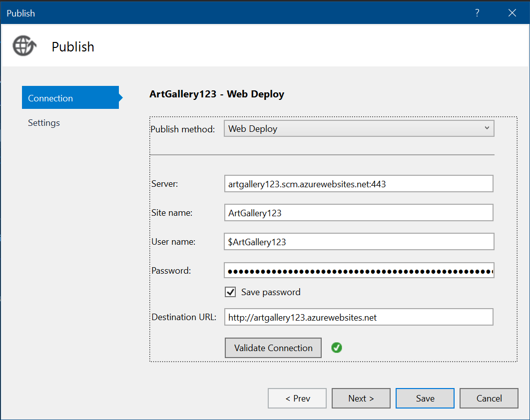Viewport: 530px width, 420px height.
Task: Advance with the Next button
Action: [x=361, y=398]
